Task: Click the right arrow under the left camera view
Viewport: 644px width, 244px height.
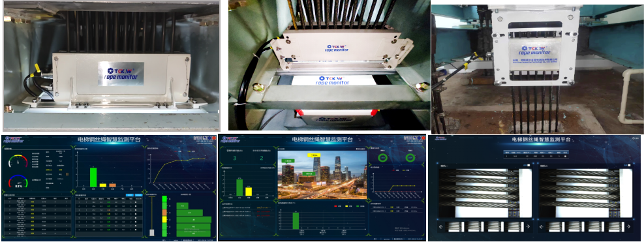Action: click(528, 226)
